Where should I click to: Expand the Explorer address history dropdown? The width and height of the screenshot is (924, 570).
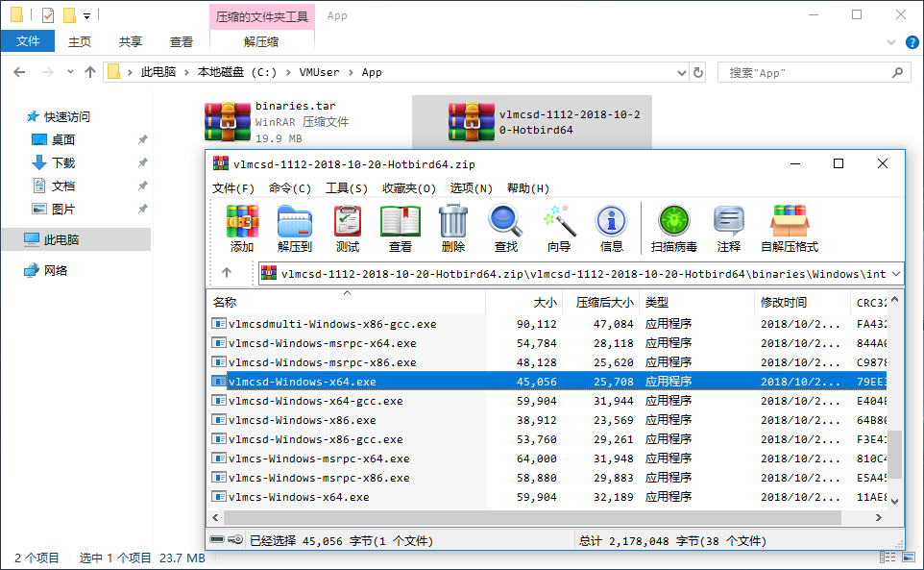[x=682, y=72]
